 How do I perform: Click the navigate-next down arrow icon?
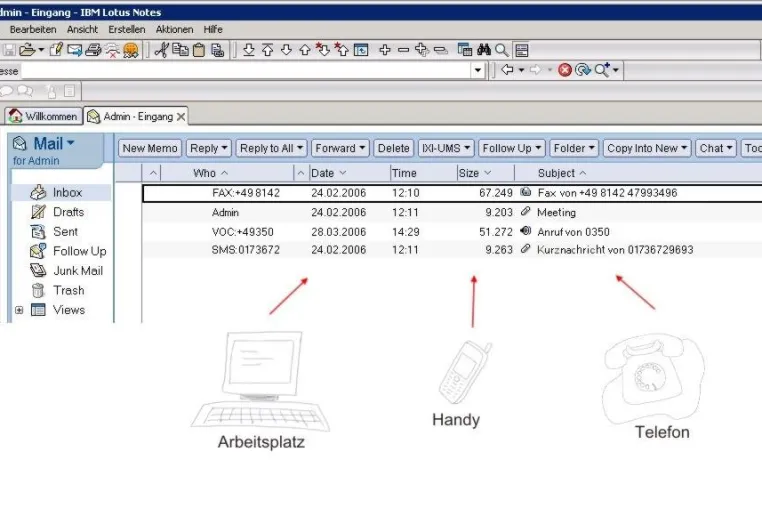pos(286,50)
